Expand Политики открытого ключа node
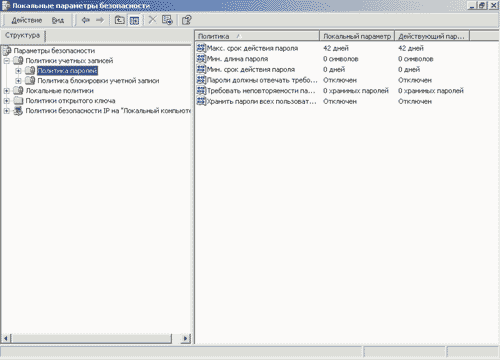500x360 pixels. [6, 101]
